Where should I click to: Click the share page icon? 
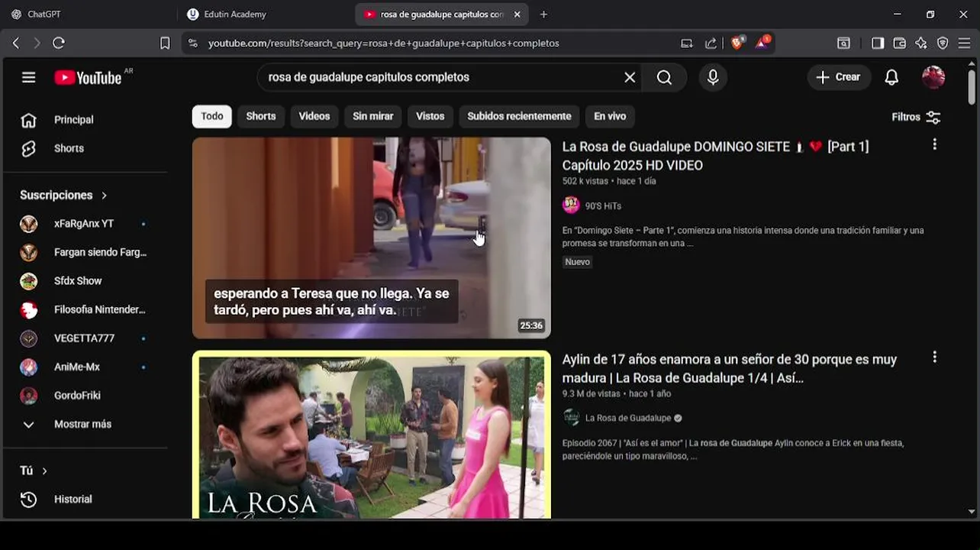tap(711, 43)
